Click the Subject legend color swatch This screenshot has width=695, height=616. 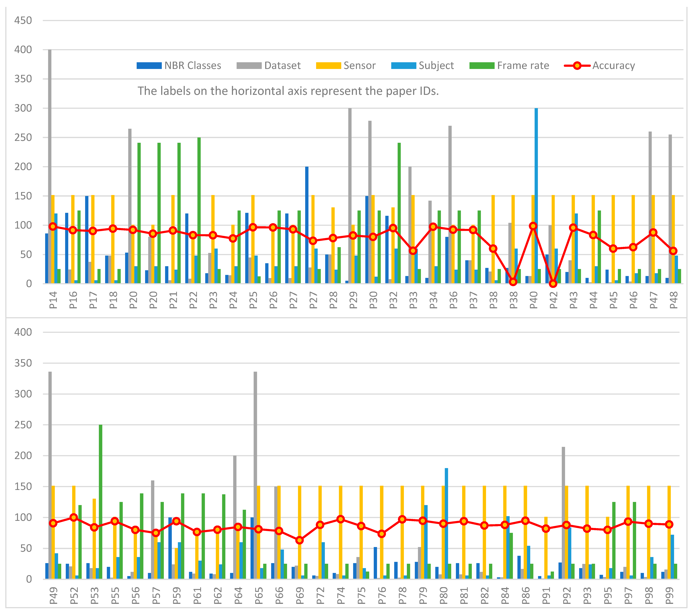coord(404,66)
